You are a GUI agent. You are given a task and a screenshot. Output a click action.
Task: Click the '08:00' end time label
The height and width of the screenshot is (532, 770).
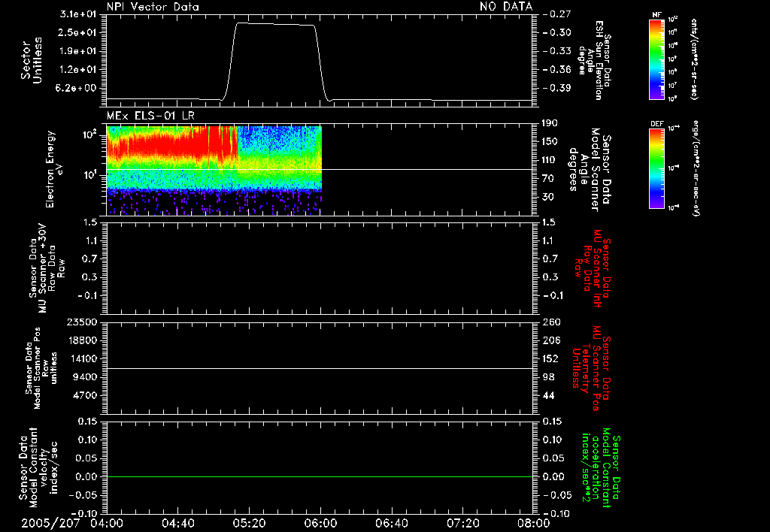coord(534,523)
